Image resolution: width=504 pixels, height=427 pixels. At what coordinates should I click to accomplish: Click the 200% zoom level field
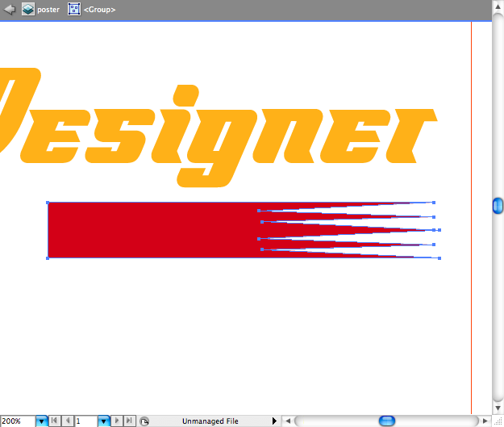18,421
